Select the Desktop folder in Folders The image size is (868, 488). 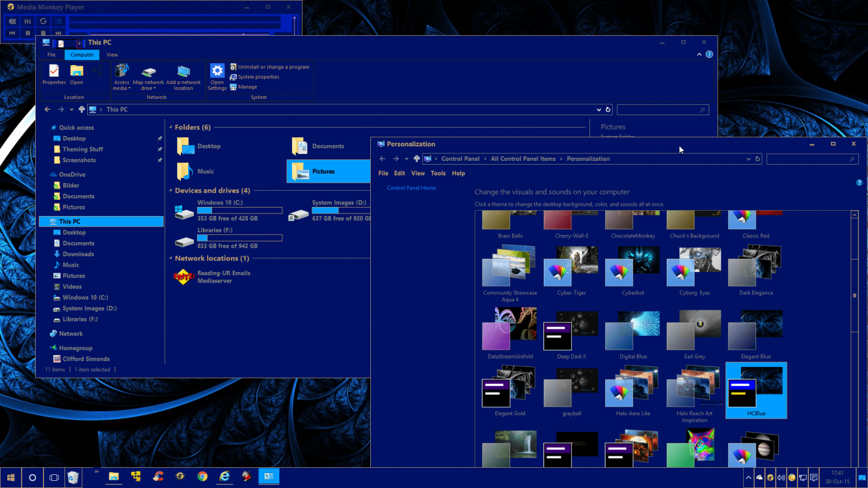tap(198, 146)
